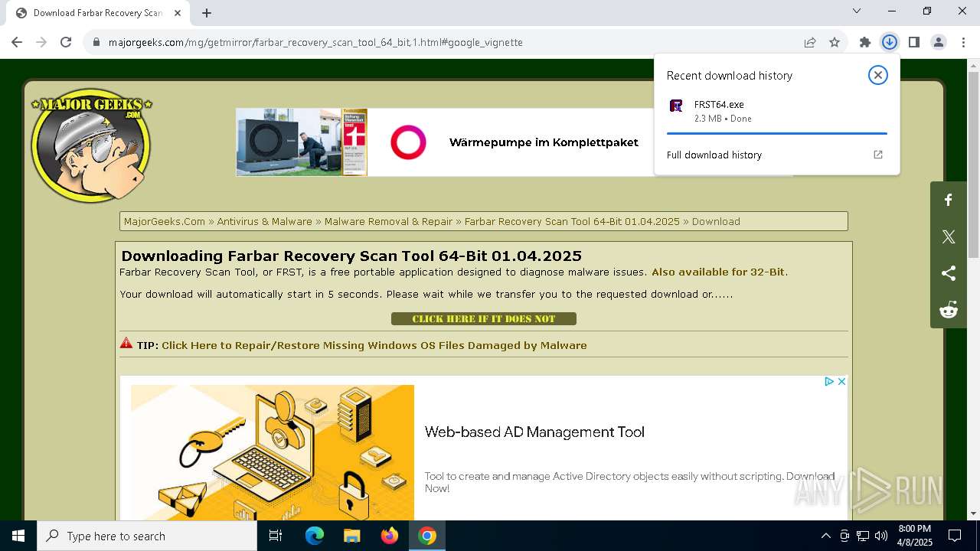Viewport: 980px width, 551px height.
Task: Click the yellow laptop security ad image
Action: click(272, 453)
